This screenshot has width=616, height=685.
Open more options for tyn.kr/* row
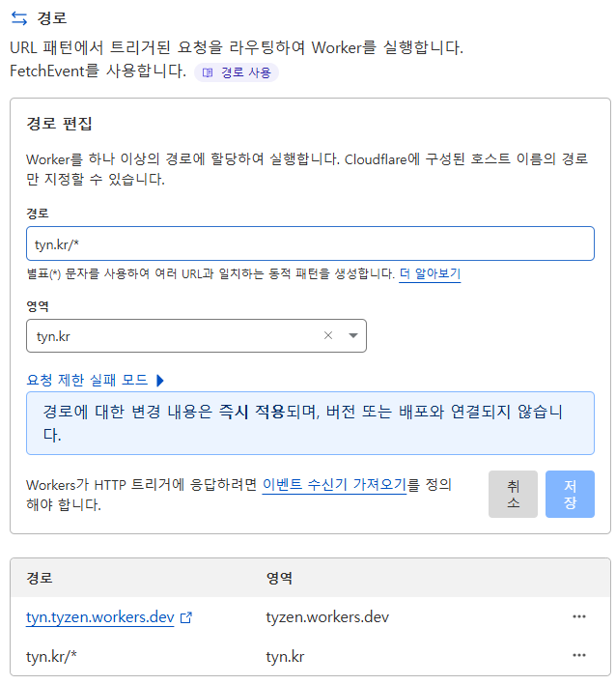(579, 655)
